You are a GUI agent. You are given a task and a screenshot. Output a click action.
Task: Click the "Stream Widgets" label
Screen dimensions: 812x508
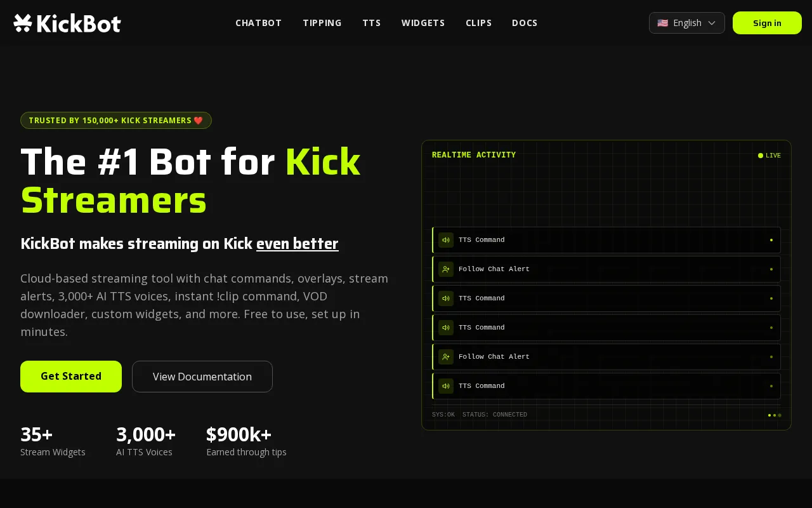tap(53, 452)
